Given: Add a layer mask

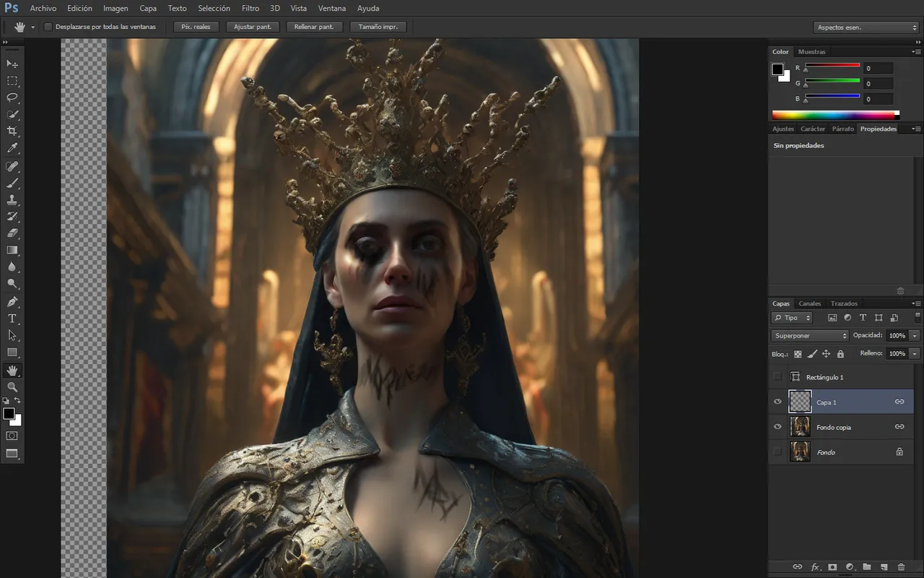Looking at the screenshot, I should coord(832,567).
